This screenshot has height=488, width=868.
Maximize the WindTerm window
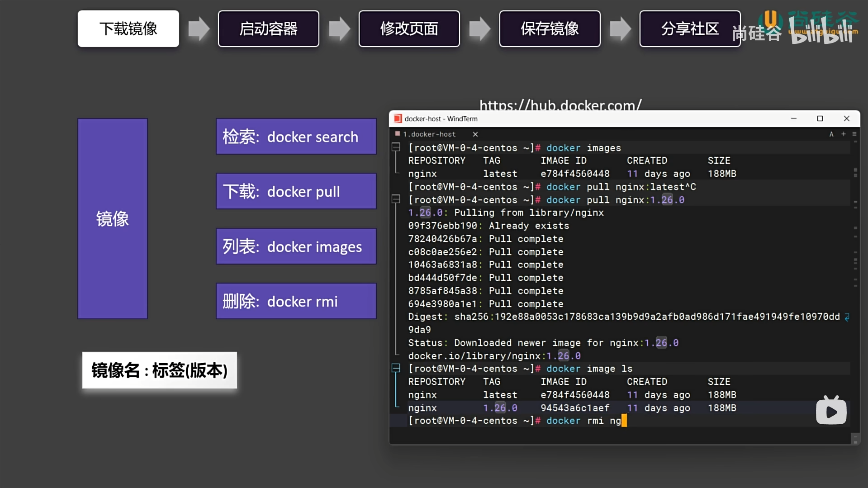(820, 118)
